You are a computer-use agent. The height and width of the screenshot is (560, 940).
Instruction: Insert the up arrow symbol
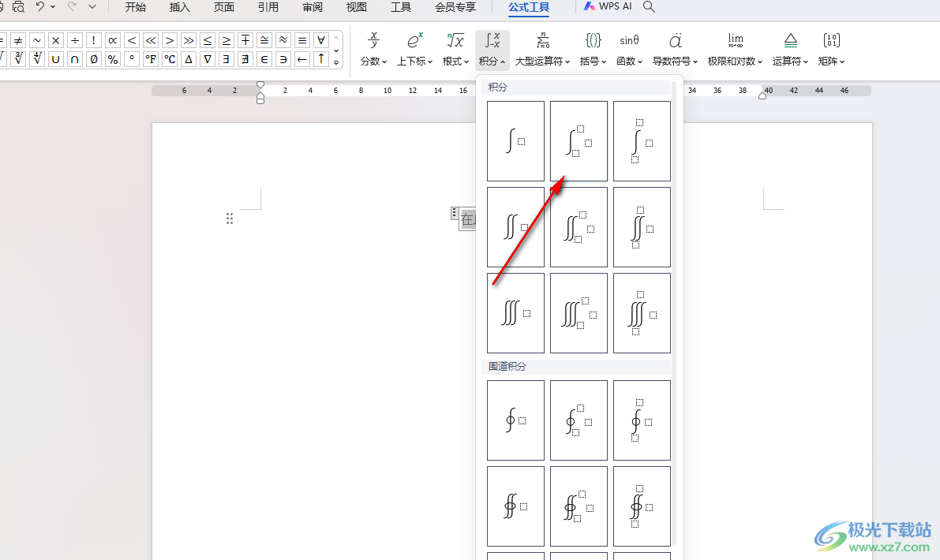pyautogui.click(x=320, y=58)
